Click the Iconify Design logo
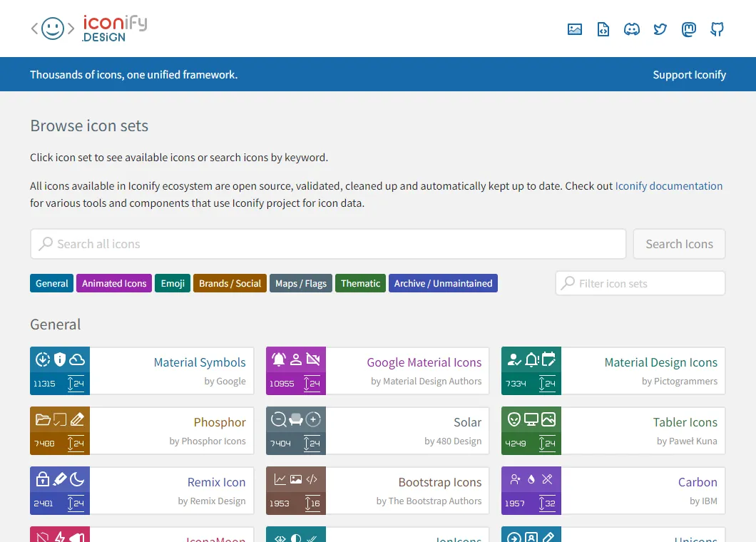Viewport: 756px width, 542px height. [88, 29]
